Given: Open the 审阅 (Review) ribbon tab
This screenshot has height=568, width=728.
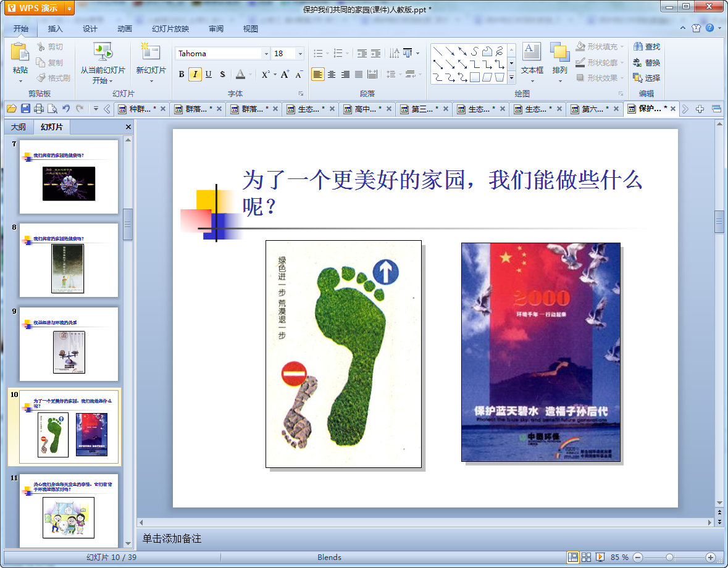Looking at the screenshot, I should (216, 29).
